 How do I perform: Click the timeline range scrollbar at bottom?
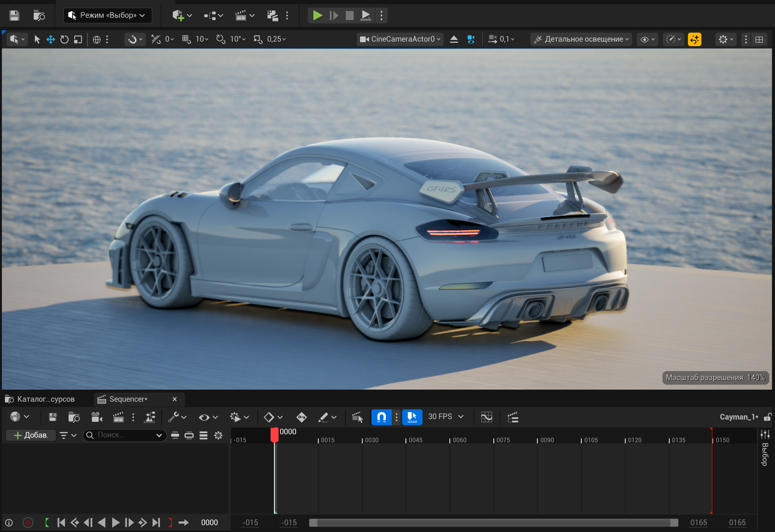493,523
